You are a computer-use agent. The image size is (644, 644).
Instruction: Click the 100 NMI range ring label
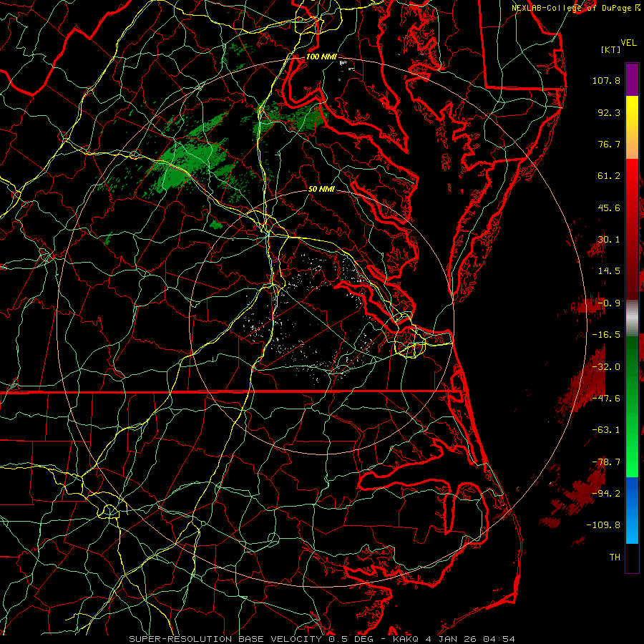point(321,57)
